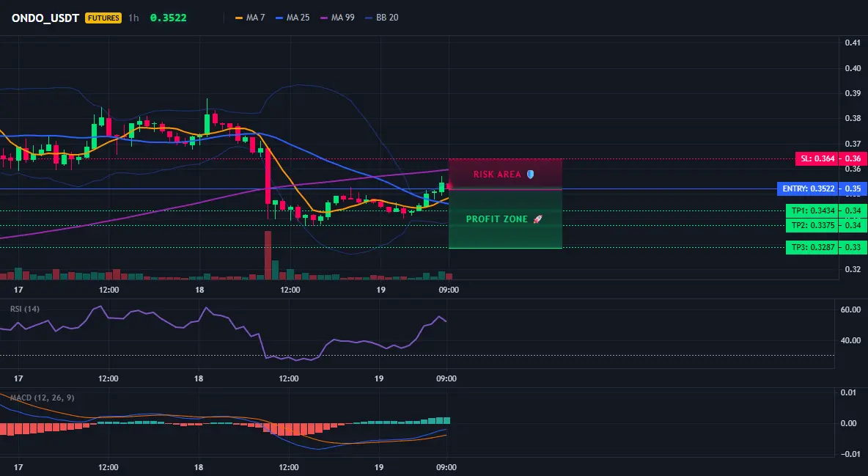
Task: Toggle the MA 99 legend item
Action: point(338,18)
